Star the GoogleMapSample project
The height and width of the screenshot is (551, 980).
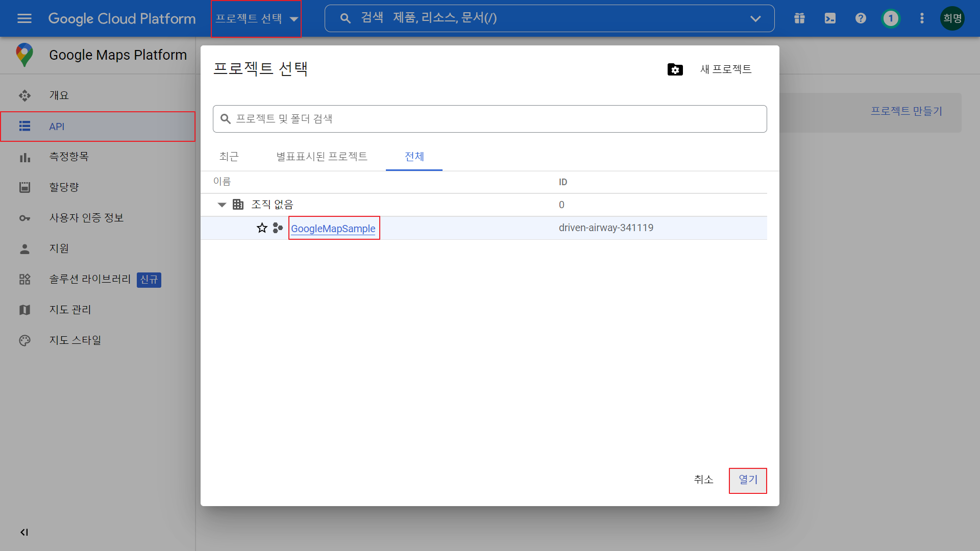click(262, 228)
